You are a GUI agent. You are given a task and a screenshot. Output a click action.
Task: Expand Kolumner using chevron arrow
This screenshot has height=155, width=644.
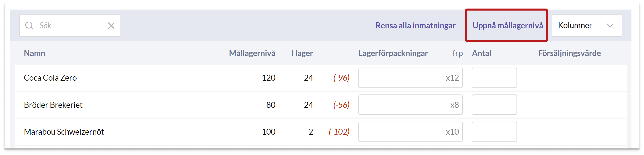(610, 25)
